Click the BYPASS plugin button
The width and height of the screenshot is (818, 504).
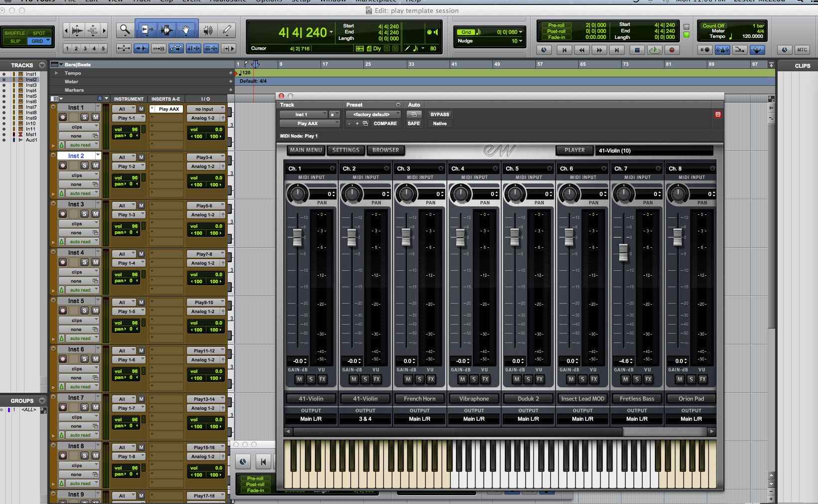coord(440,115)
